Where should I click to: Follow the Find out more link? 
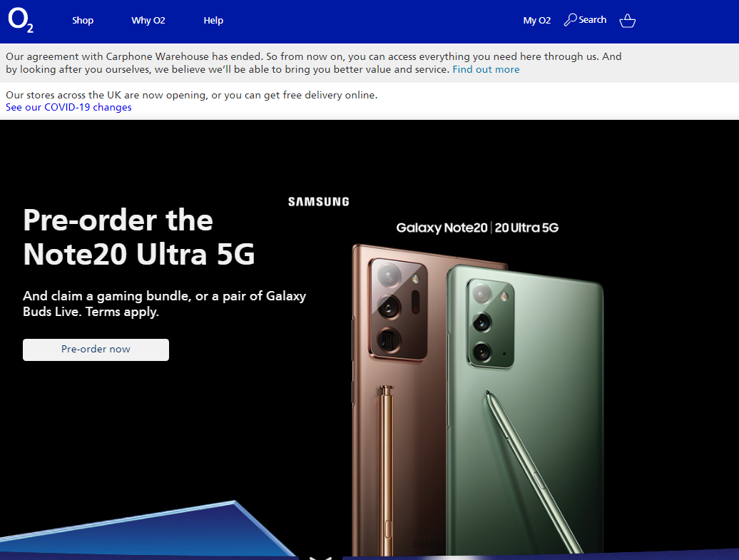pyautogui.click(x=486, y=69)
